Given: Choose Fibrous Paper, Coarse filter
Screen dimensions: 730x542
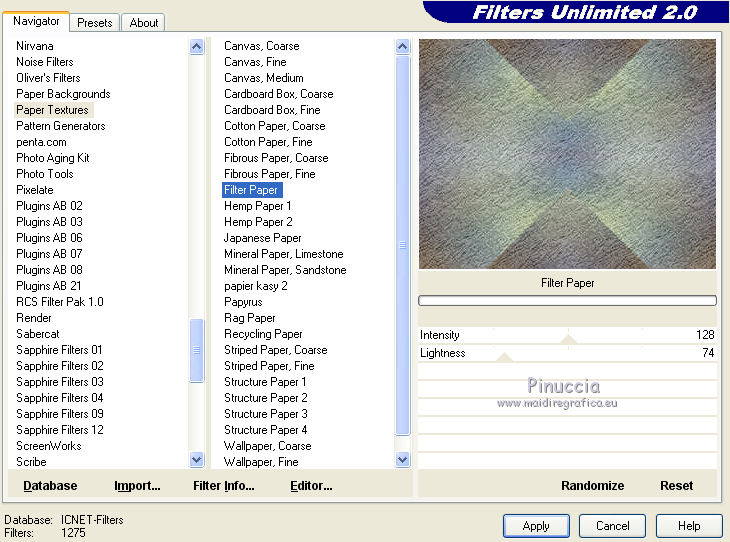Looking at the screenshot, I should click(x=276, y=158).
